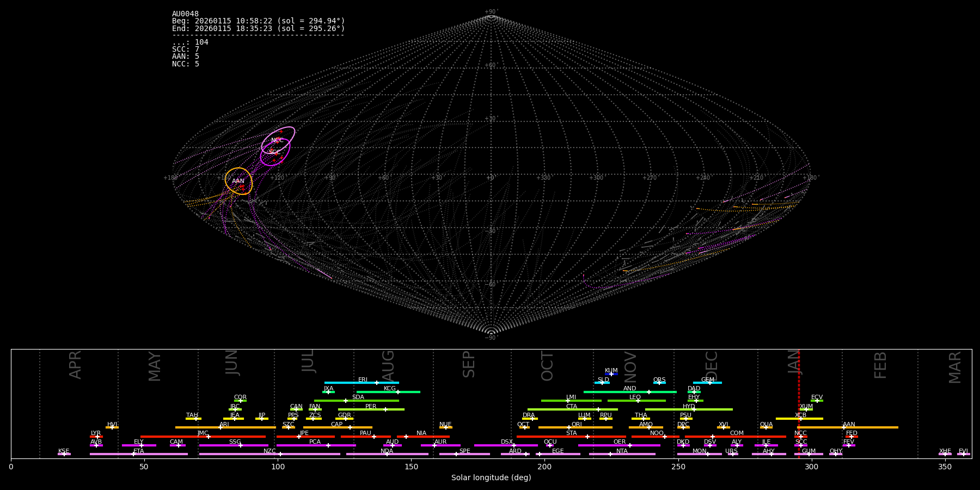The width and height of the screenshot is (980, 490).
Task: Click the AU0048 station header text
Action: tap(185, 14)
